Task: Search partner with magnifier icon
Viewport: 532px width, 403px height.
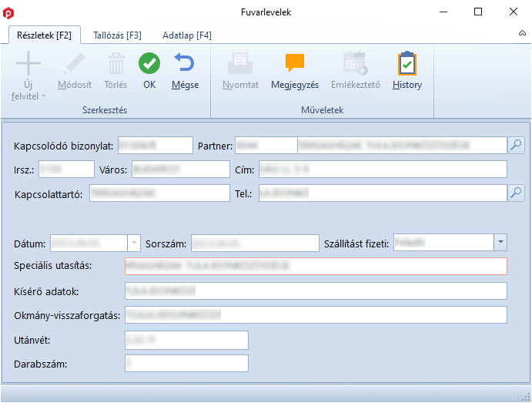Action: coord(516,144)
